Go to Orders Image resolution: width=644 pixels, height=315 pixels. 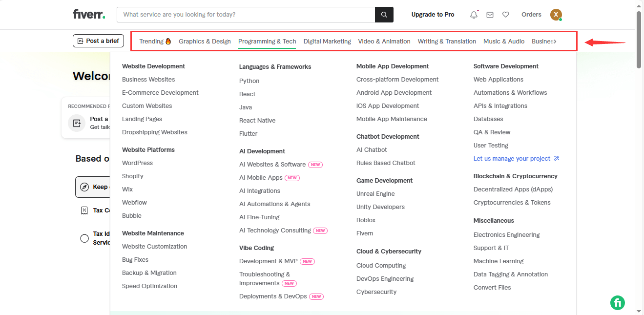click(531, 15)
